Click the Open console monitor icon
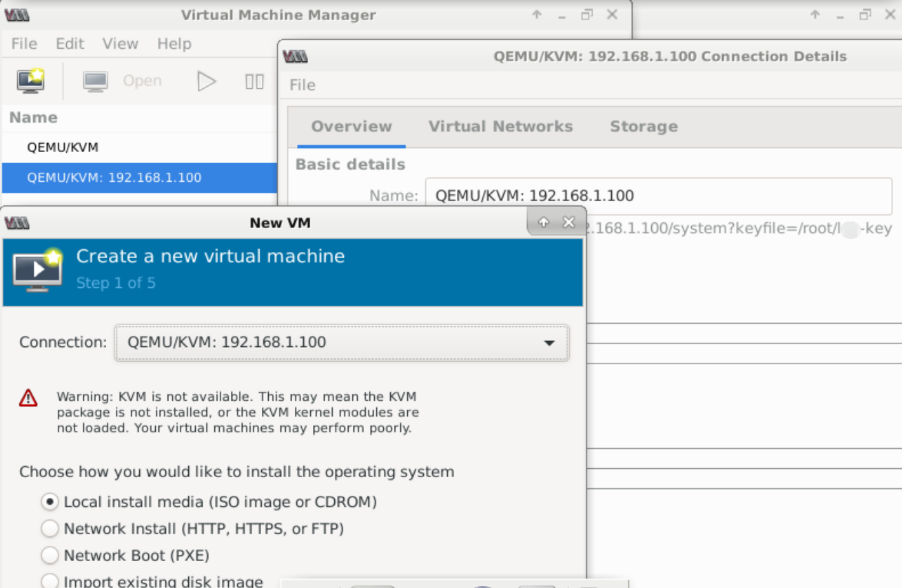The width and height of the screenshot is (902, 588). tap(95, 81)
